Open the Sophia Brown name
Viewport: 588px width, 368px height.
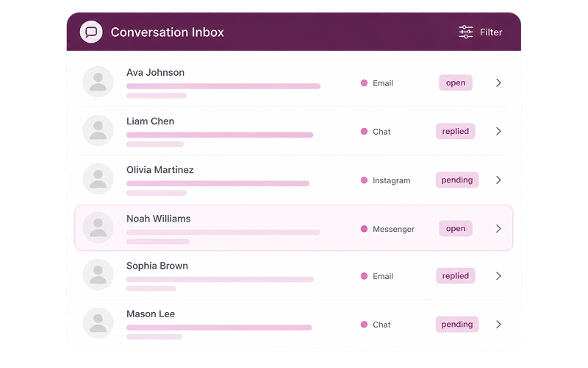157,266
